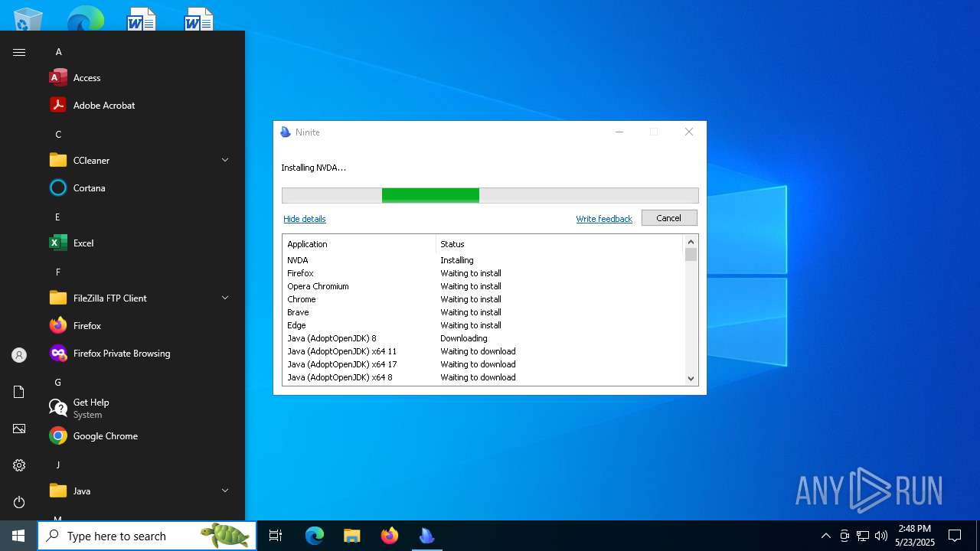The image size is (980, 551).
Task: Click the Ninite progress bar
Action: click(x=490, y=195)
